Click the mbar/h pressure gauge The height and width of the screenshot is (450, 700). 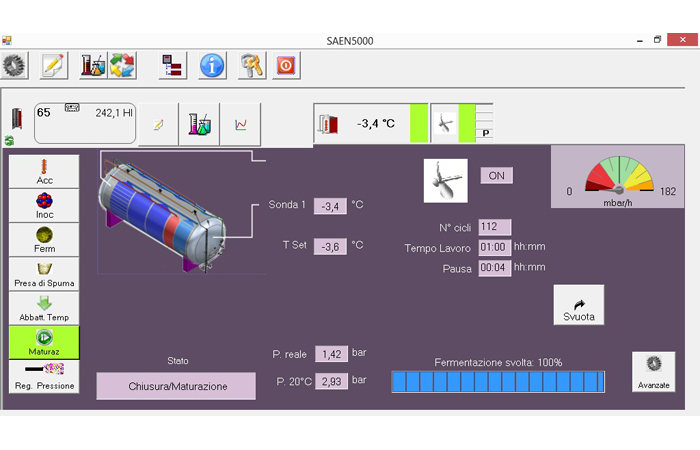[617, 177]
